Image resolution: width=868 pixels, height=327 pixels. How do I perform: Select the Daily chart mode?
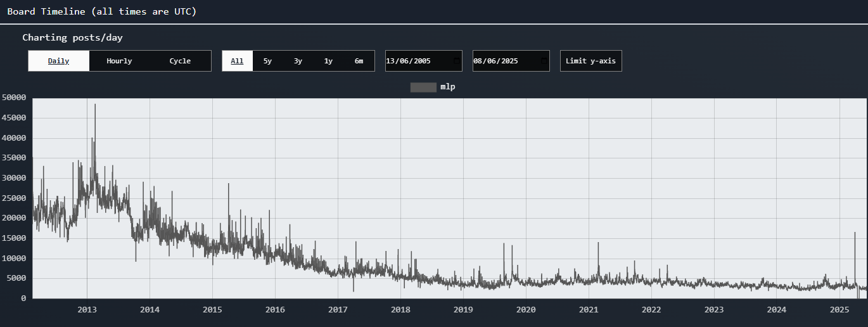59,61
